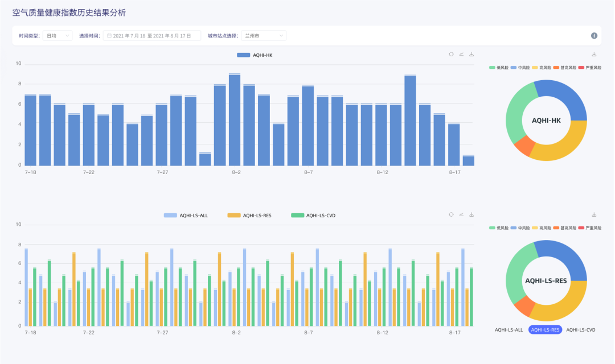Switch donut to the AQHI-LS-ALL tab

[x=509, y=330]
